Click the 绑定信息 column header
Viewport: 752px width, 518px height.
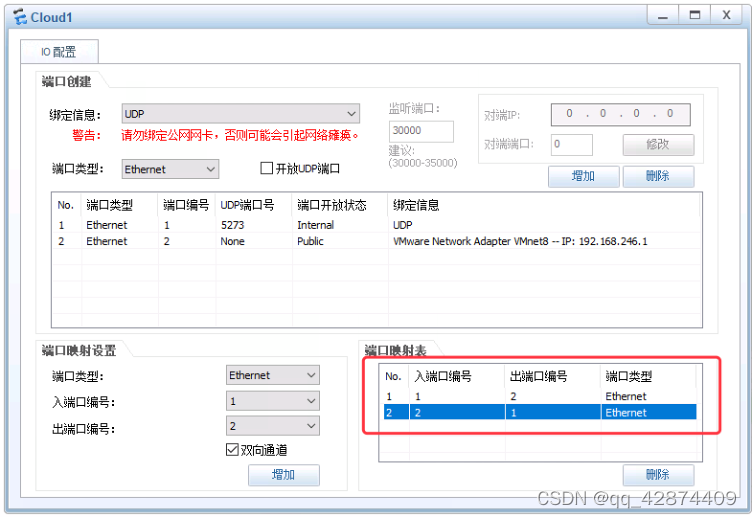point(544,205)
